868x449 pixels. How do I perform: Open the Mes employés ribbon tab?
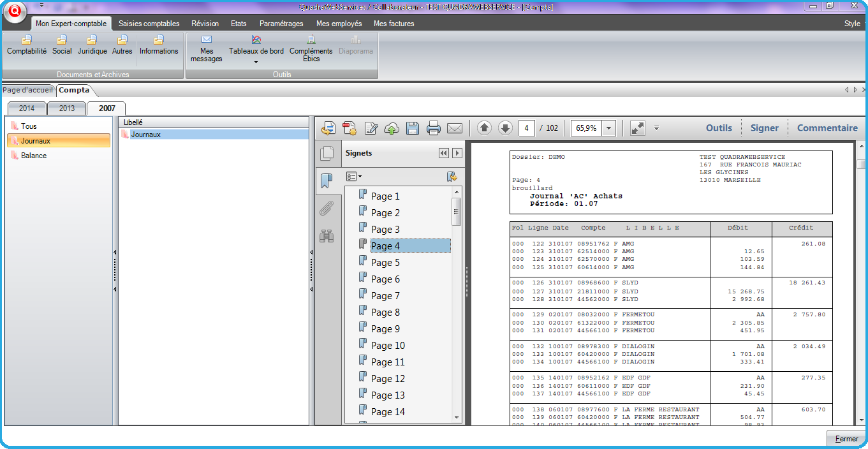(339, 24)
